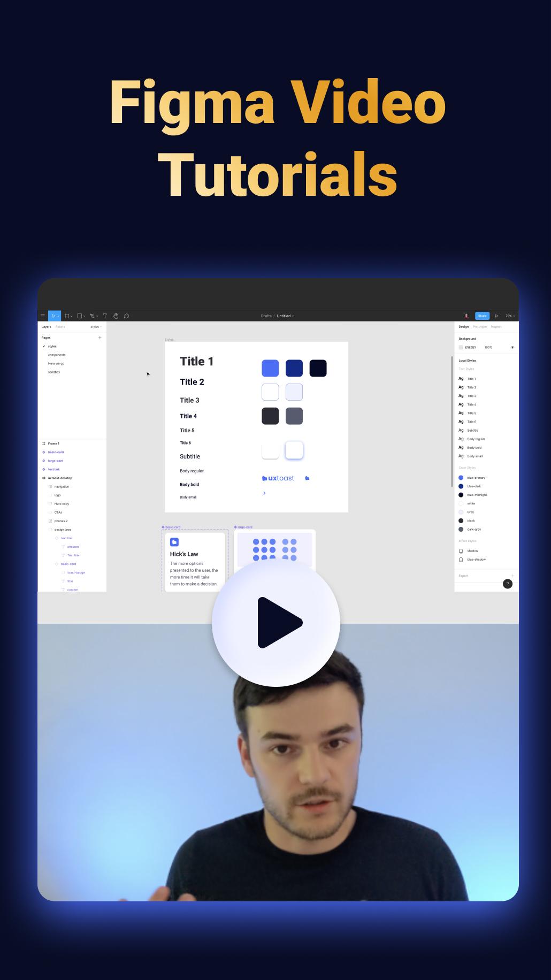Screen dimensions: 551x980
Task: Switch to the Prototype tab
Action: pyautogui.click(x=480, y=327)
